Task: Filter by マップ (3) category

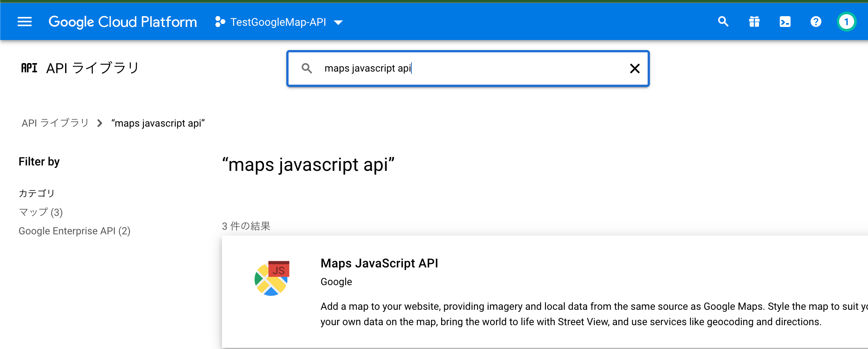Action: [41, 212]
